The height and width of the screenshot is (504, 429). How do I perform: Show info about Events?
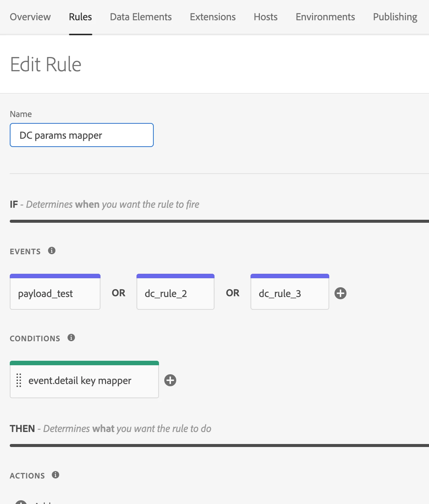coord(52,250)
